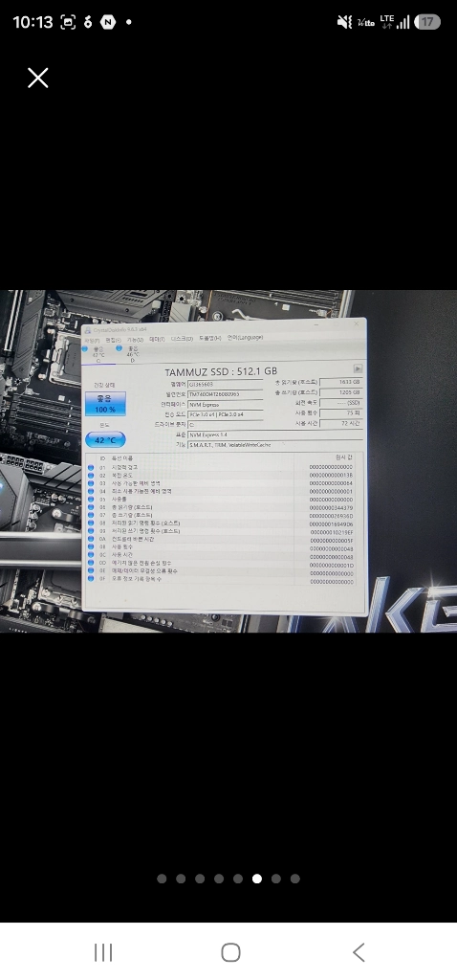This screenshot has height=980, width=457.
Task: Tap the Android back button
Action: point(359,952)
